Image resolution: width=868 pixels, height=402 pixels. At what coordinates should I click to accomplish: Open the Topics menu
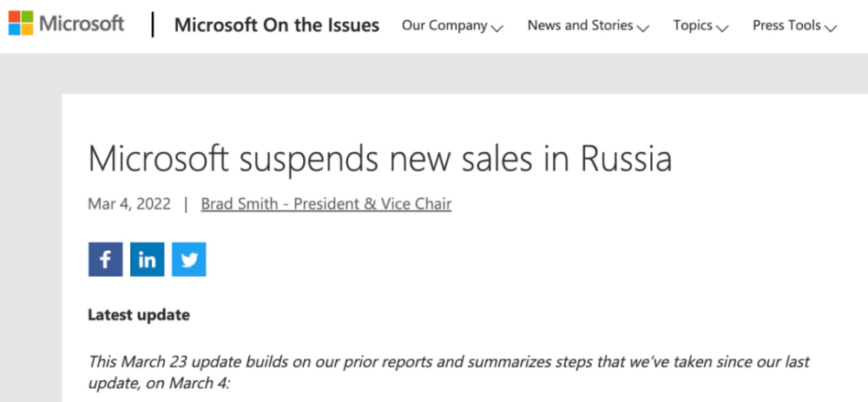(x=693, y=25)
